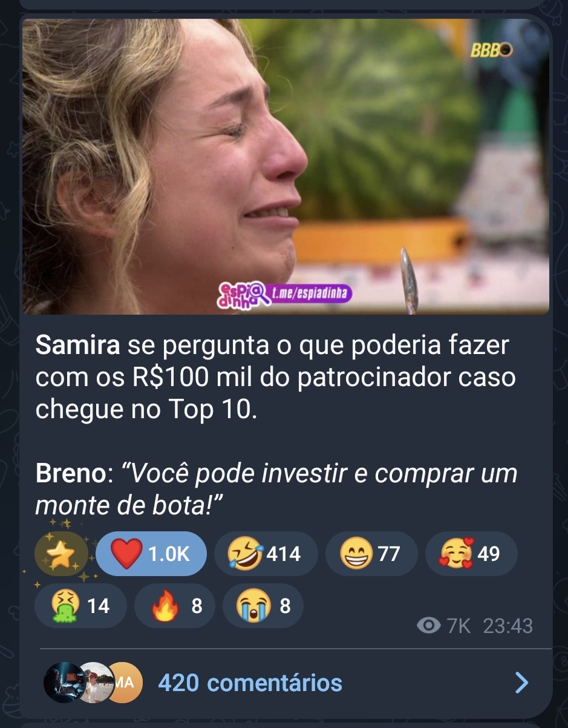Viewport: 568px width, 728px height.
Task: Open the 420 comentários thread
Action: (x=250, y=683)
